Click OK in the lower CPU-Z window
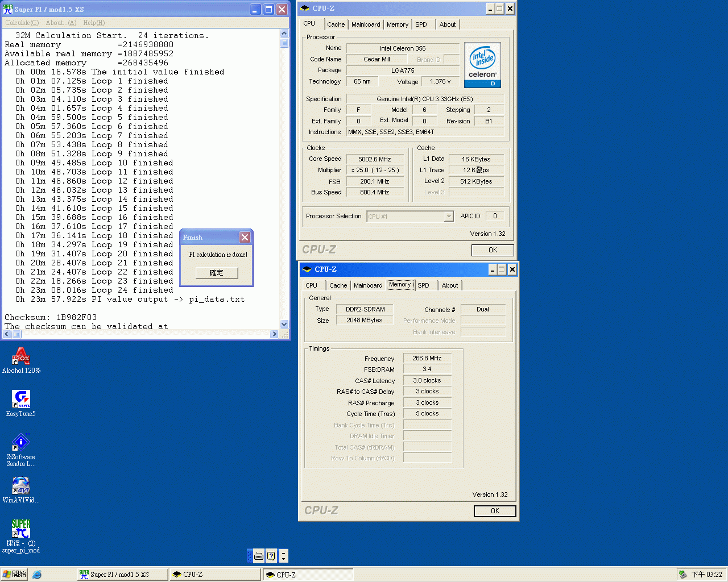The height and width of the screenshot is (582, 728). point(495,511)
